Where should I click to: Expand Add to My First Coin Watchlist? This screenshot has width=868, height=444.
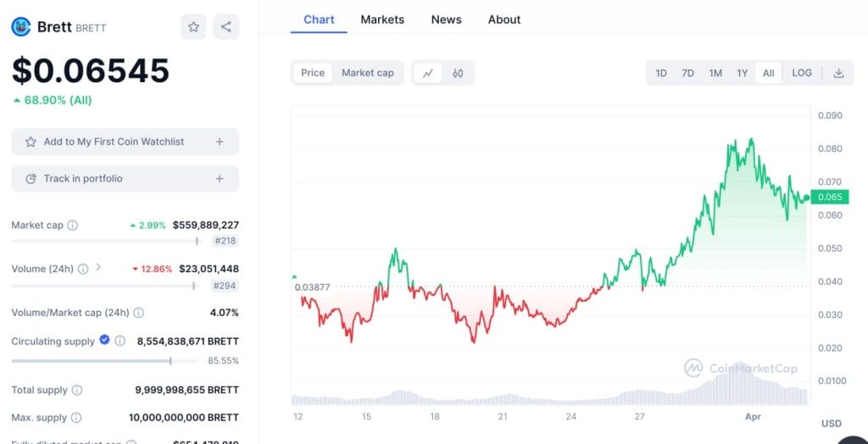coord(220,142)
